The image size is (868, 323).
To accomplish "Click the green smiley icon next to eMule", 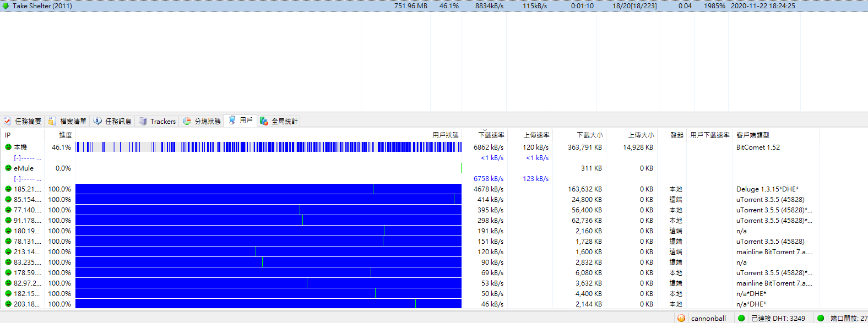I will coord(8,168).
